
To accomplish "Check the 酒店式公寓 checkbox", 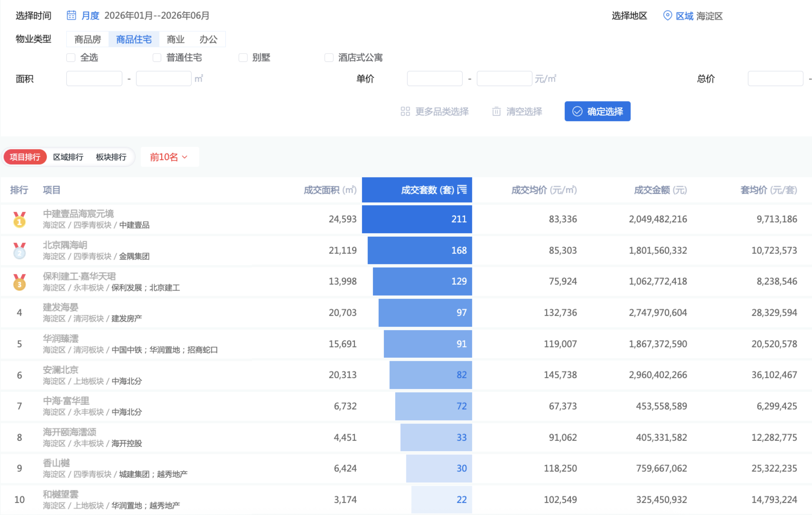I will point(329,57).
